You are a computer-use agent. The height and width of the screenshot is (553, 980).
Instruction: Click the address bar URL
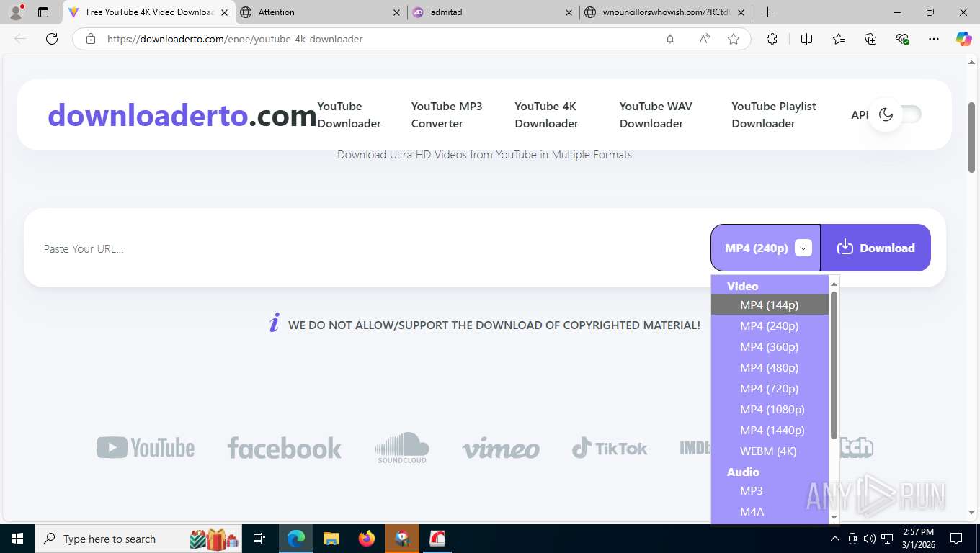(235, 39)
